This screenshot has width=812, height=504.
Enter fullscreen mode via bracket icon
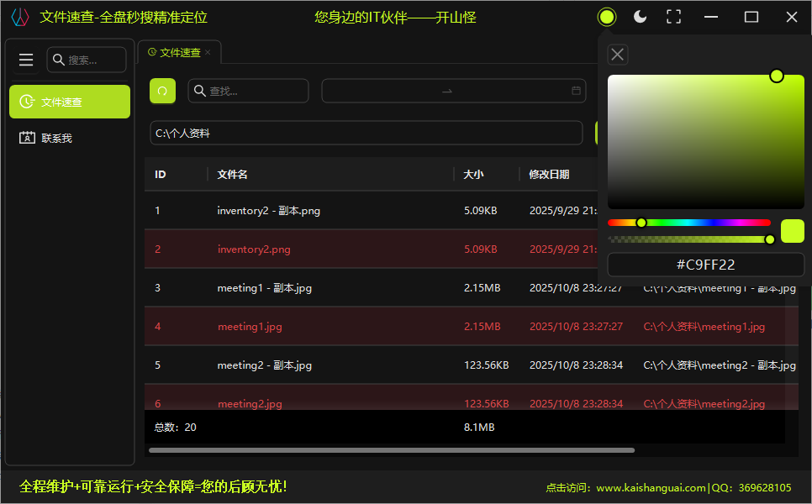[674, 17]
